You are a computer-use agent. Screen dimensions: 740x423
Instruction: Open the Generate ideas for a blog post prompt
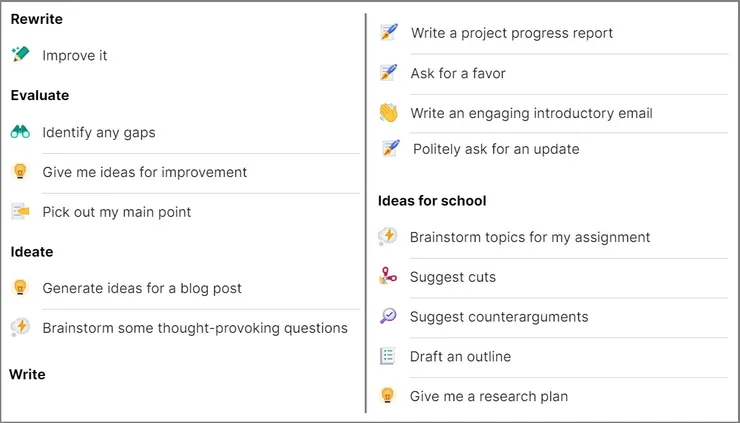[142, 288]
